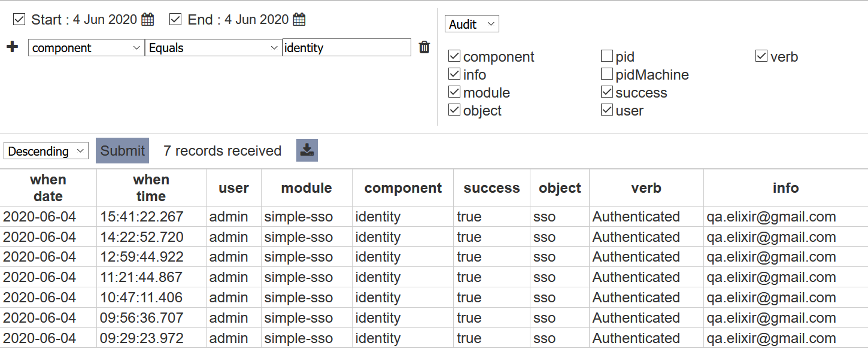Click the Submit button
868x349 pixels.
[x=122, y=150]
